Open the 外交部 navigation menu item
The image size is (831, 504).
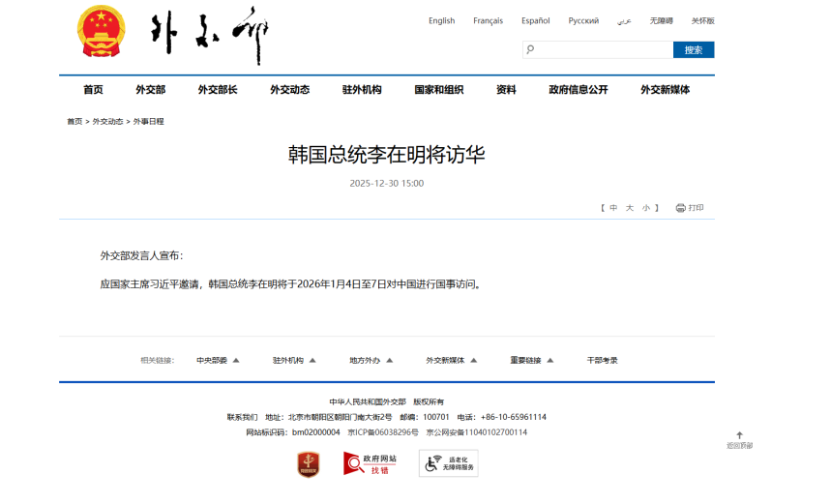tap(151, 90)
